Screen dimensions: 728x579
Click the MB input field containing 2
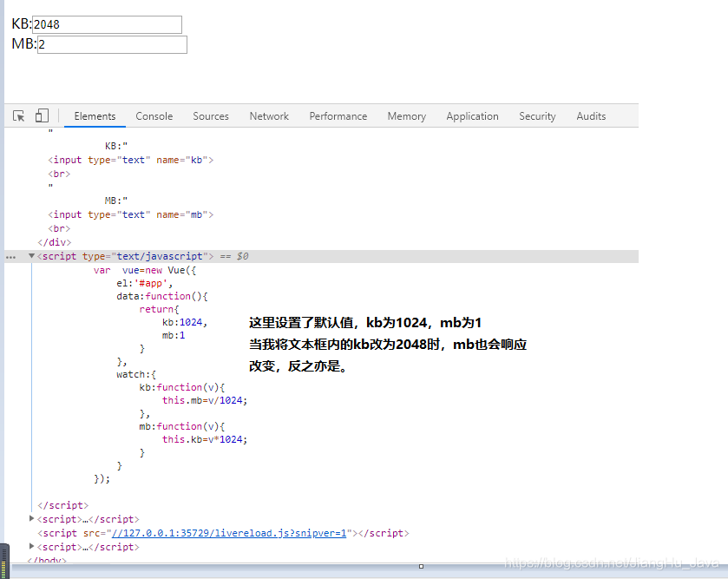pos(112,44)
